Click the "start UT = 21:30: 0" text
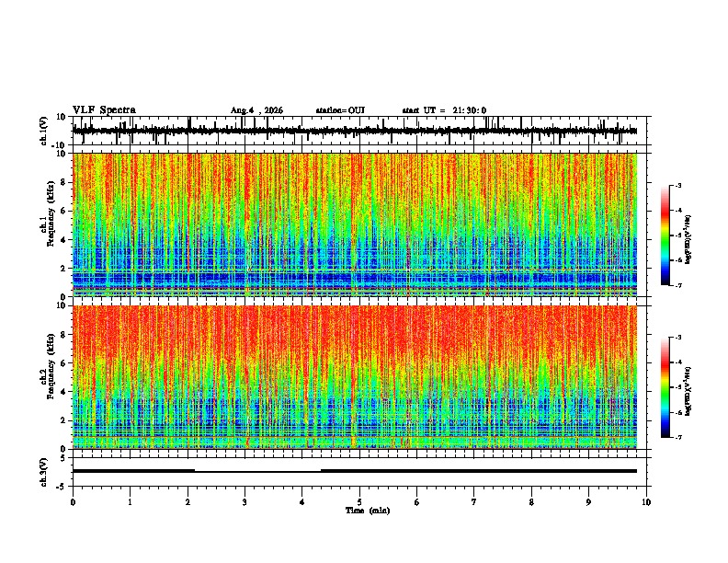The width and height of the screenshot is (728, 563). coord(444,110)
